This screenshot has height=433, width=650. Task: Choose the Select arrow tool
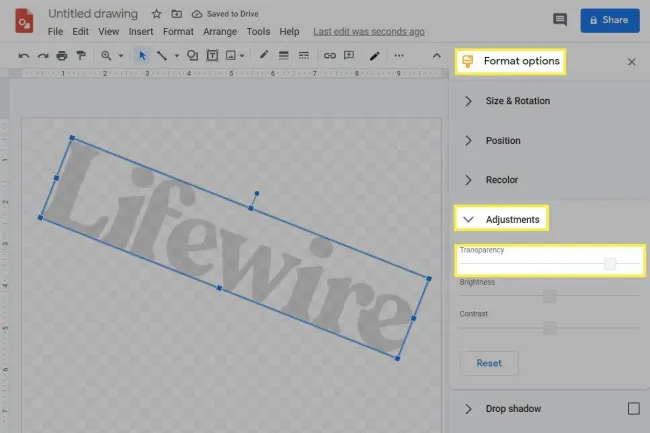click(x=142, y=56)
